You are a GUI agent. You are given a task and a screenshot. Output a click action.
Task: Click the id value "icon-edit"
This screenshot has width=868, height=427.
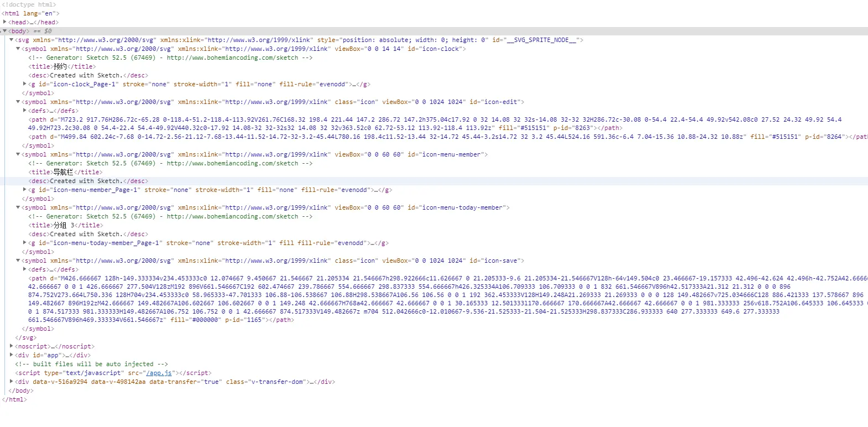(x=501, y=102)
